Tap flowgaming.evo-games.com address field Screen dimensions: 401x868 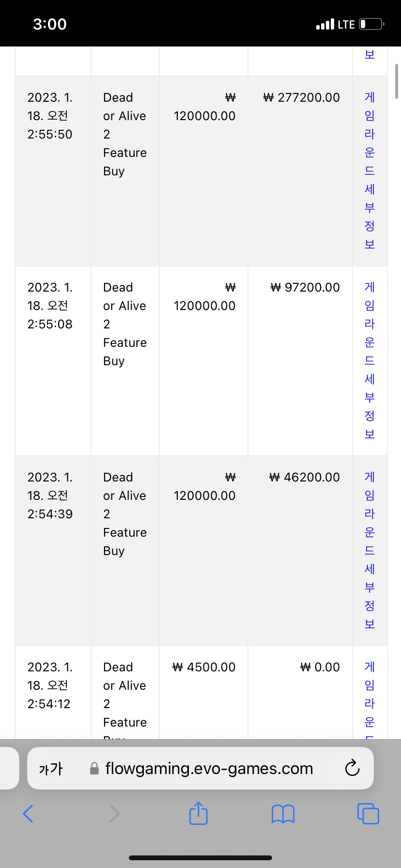tap(200, 768)
